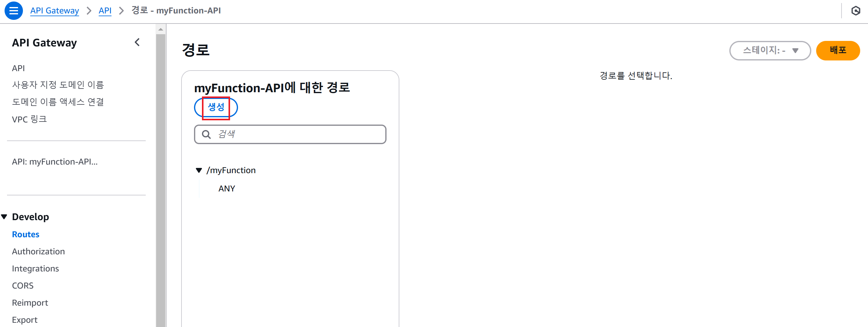
Task: Open Authorization in the sidebar
Action: click(38, 252)
